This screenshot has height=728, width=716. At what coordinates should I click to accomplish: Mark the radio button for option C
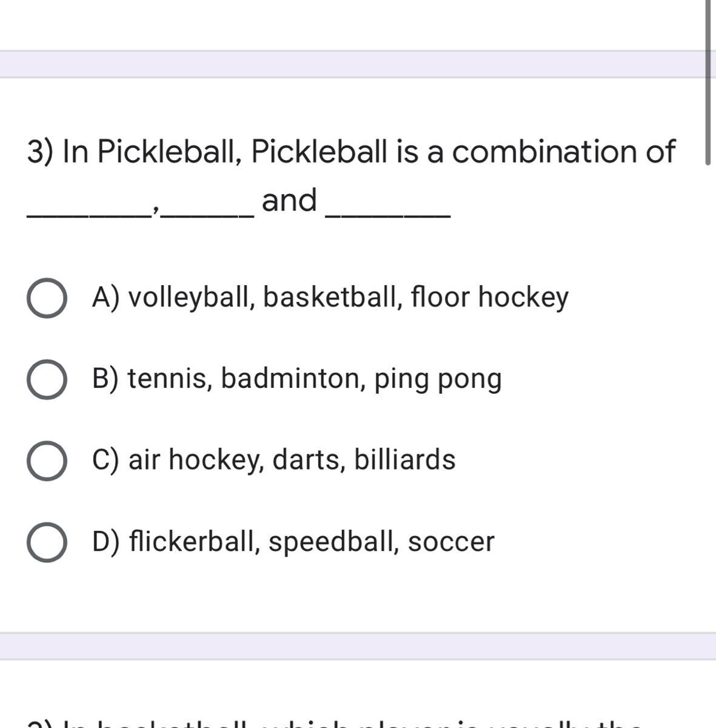[47, 460]
